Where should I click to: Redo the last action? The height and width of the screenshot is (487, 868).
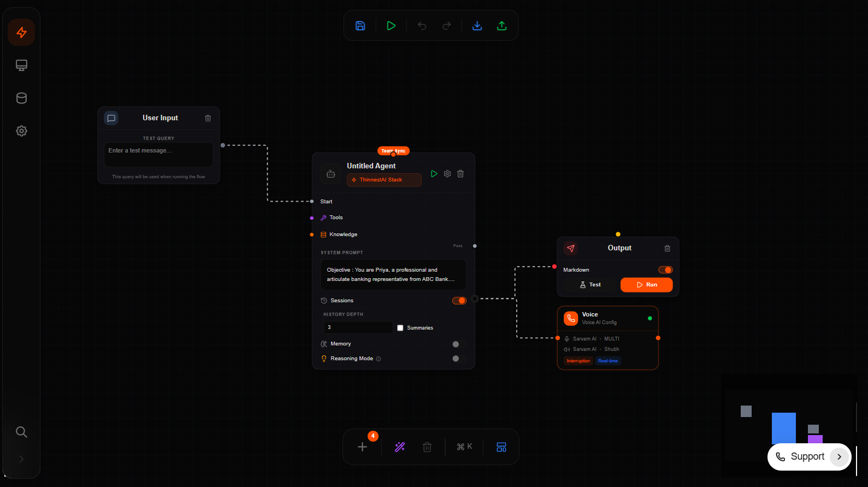tap(447, 26)
